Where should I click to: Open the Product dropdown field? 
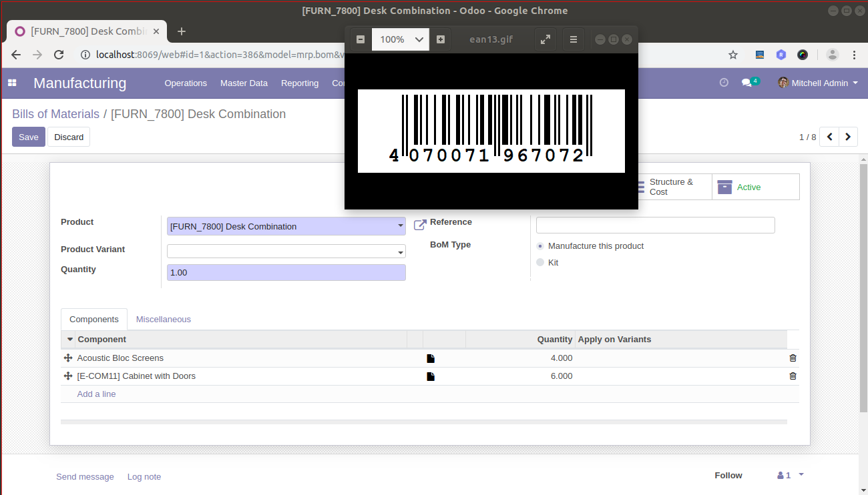(x=286, y=226)
